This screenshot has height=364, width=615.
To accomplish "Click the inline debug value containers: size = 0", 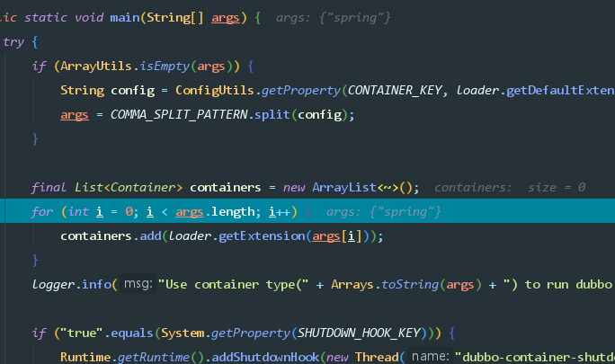I will coord(509,187).
